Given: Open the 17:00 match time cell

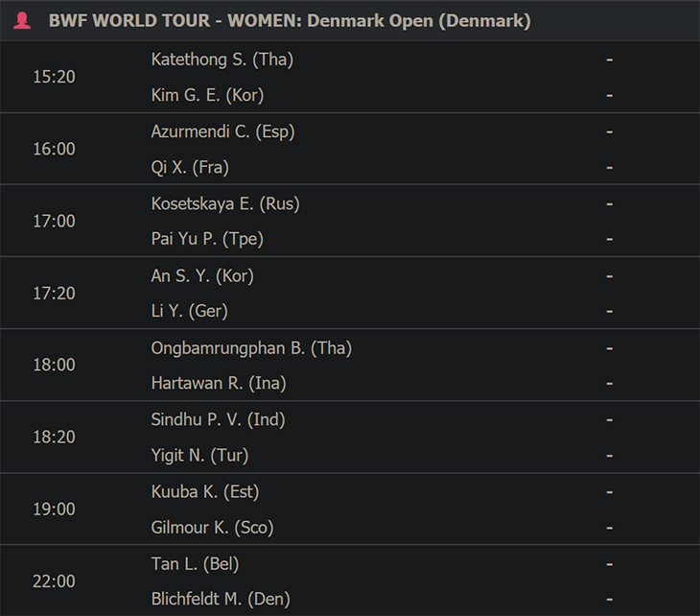Looking at the screenshot, I should tap(54, 221).
